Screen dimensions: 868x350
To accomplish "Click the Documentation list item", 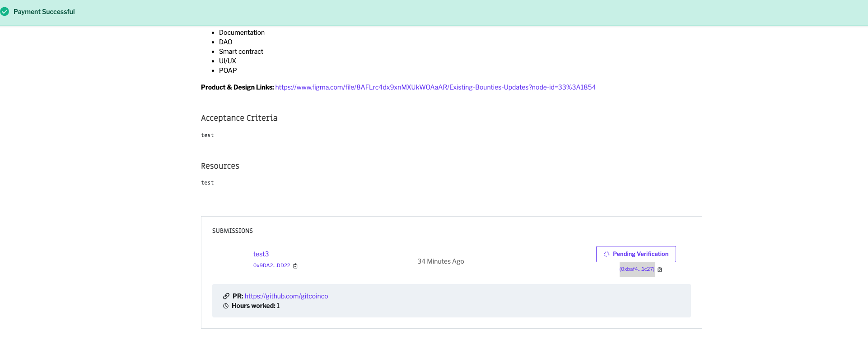I will 242,33.
